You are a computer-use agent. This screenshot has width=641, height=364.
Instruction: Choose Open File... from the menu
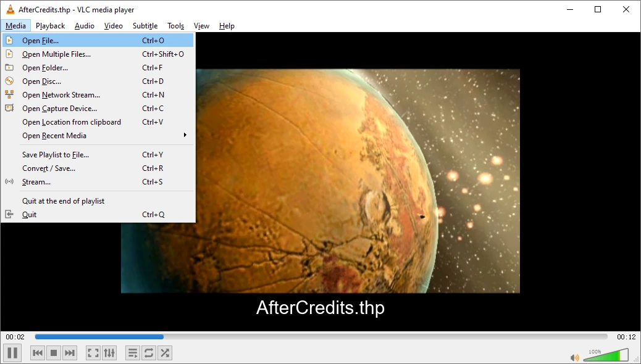(98, 41)
